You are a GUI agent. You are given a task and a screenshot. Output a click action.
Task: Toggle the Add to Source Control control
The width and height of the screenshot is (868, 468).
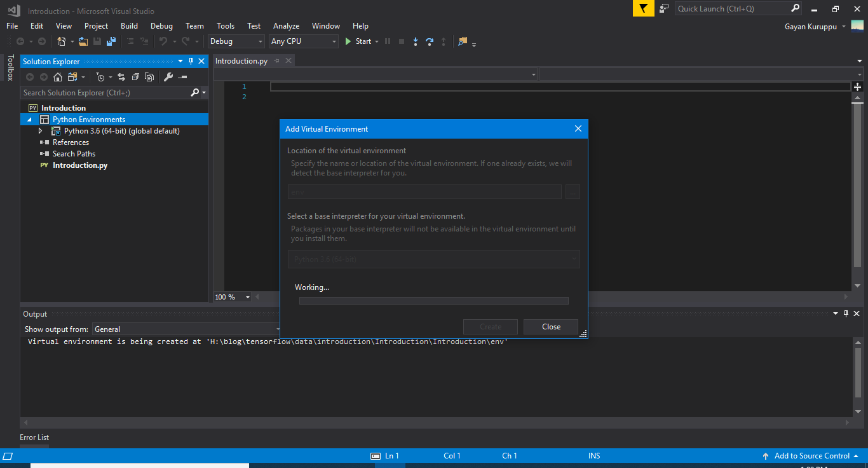pos(810,455)
